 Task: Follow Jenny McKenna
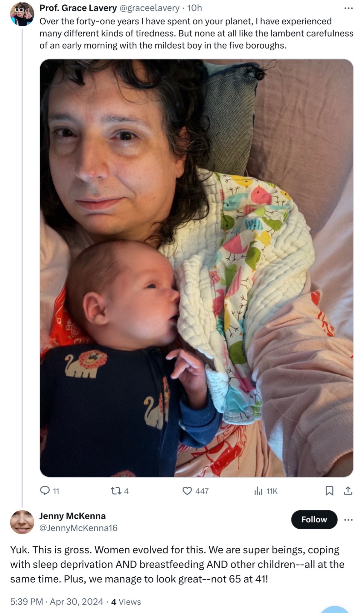click(314, 519)
